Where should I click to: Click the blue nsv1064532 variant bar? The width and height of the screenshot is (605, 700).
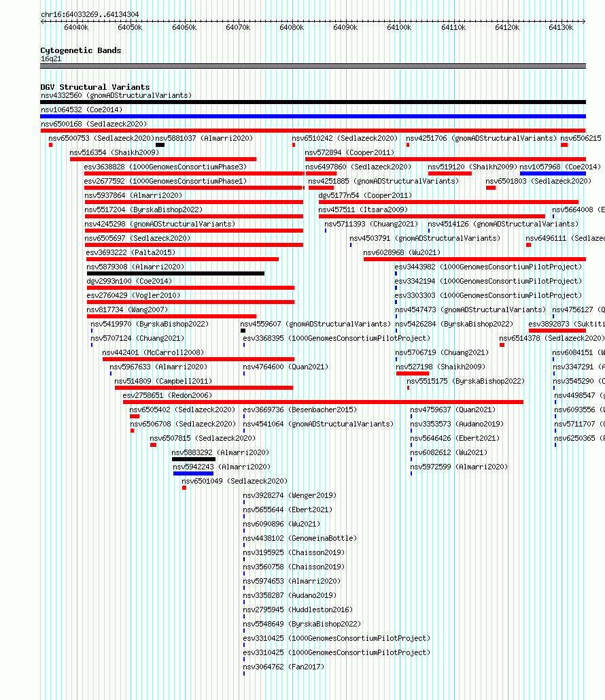click(313, 116)
